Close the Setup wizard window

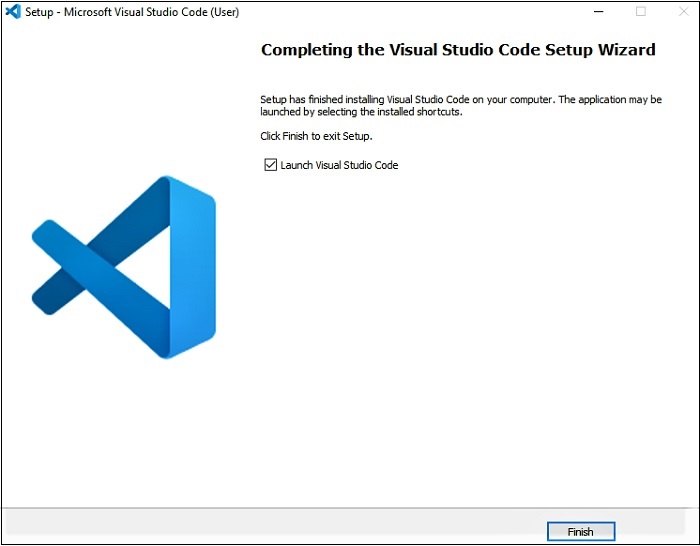(683, 12)
